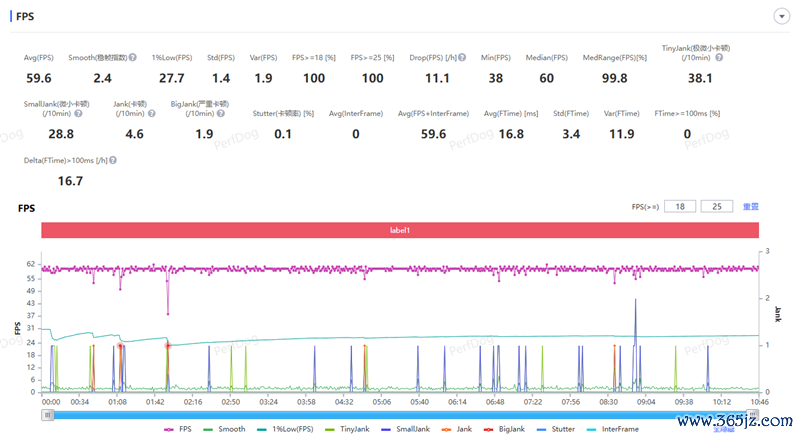Click the FPS threshold field showing 25

tap(717, 207)
